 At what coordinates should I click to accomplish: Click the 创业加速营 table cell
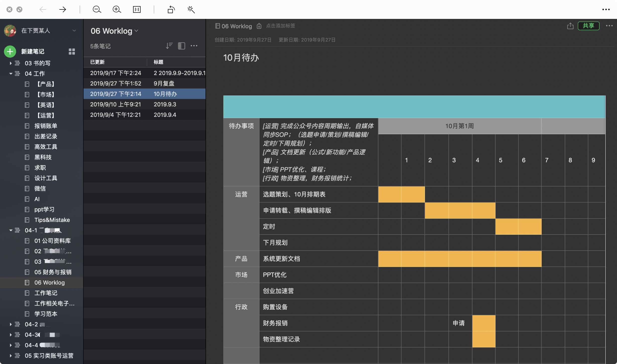319,291
